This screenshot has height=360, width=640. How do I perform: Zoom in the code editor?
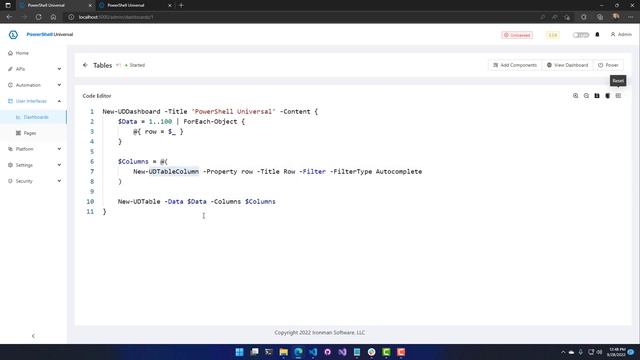576,96
